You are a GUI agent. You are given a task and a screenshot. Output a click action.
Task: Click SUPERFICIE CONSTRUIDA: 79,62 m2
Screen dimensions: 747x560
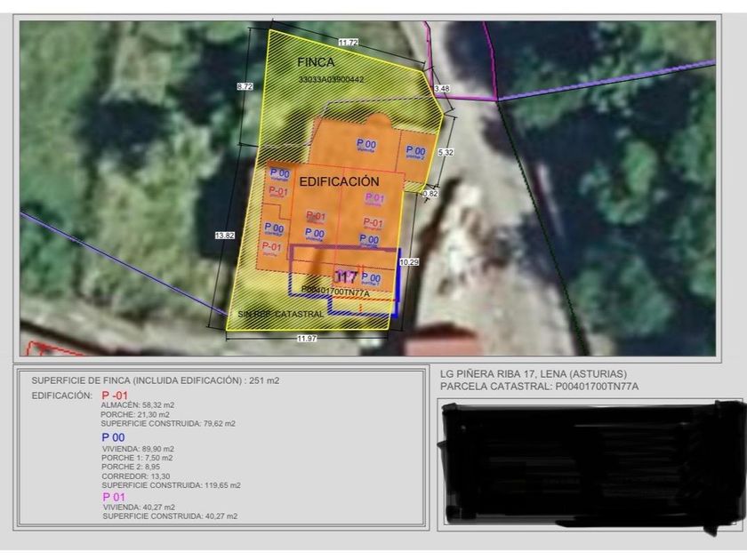click(x=168, y=424)
